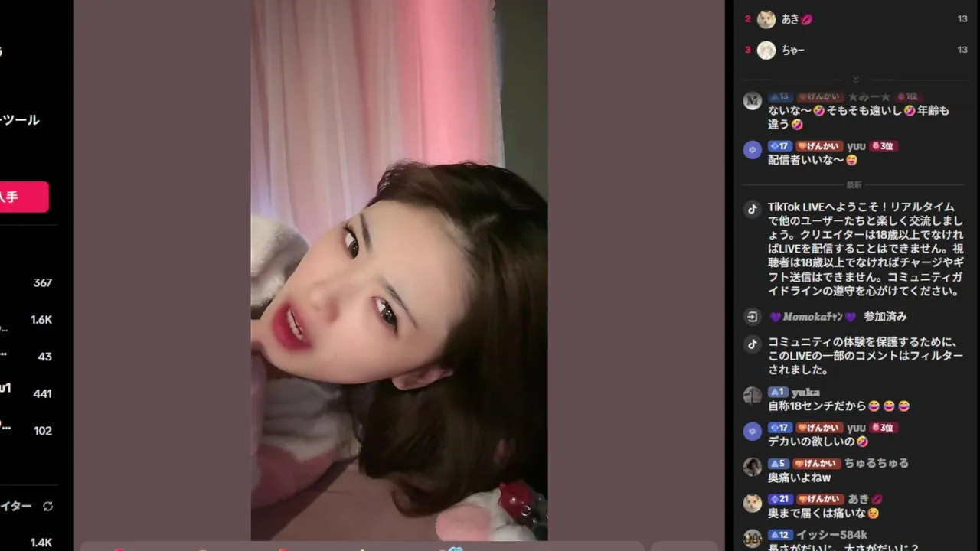Select the sidebar row showing 102

pyautogui.click(x=28, y=430)
